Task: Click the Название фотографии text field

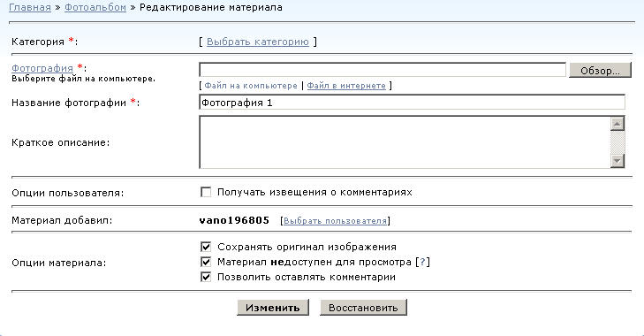Action: [412, 103]
